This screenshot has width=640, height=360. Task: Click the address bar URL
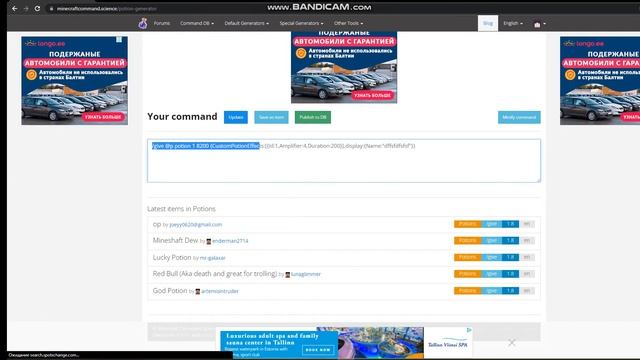tap(106, 9)
